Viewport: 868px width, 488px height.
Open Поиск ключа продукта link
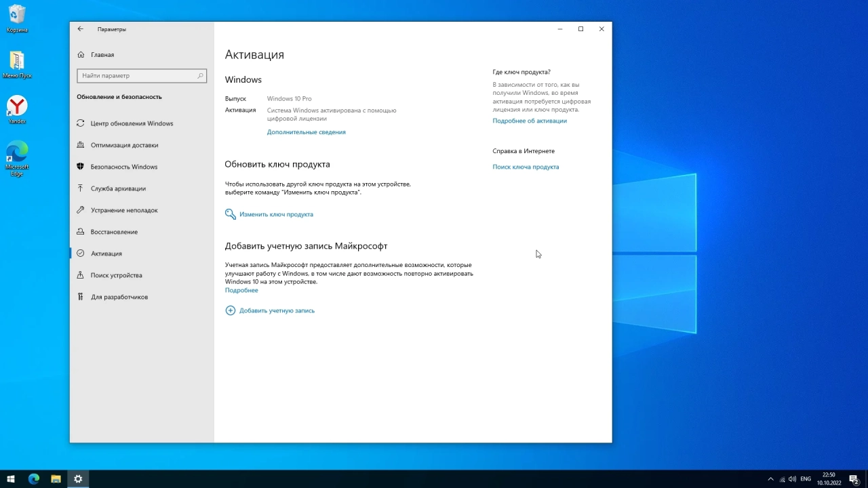pos(526,167)
